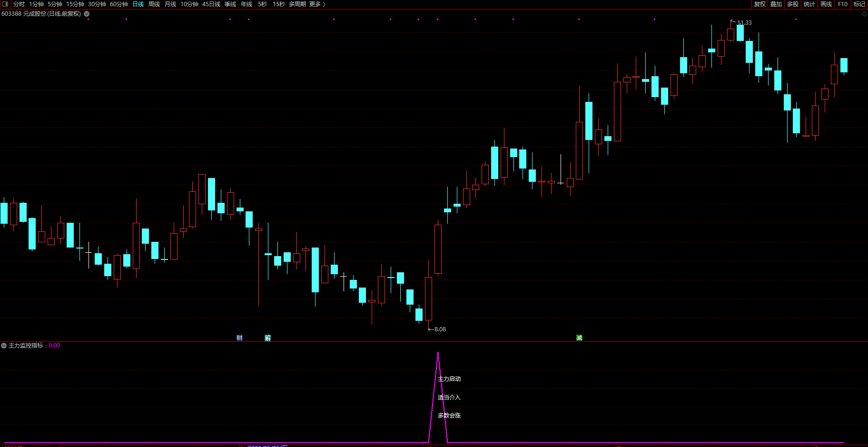Open the 多股 multi-stock view
Screen dimensions: 868x447
pyautogui.click(x=793, y=4)
